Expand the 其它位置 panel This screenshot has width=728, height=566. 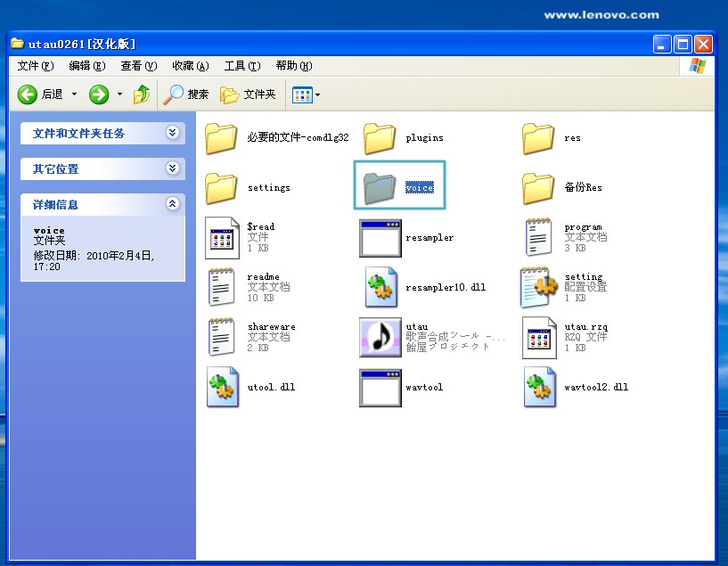coord(172,168)
